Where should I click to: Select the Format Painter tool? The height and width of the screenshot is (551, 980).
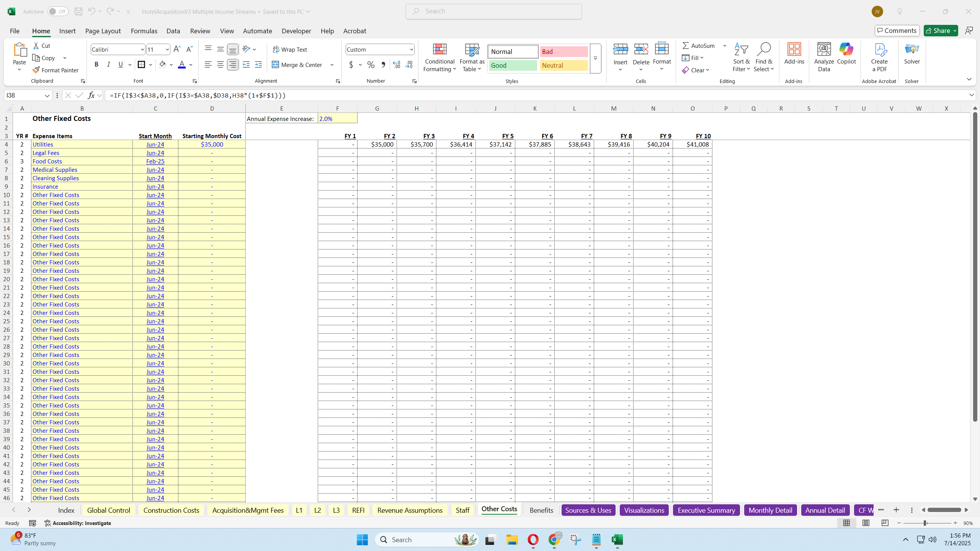click(55, 70)
